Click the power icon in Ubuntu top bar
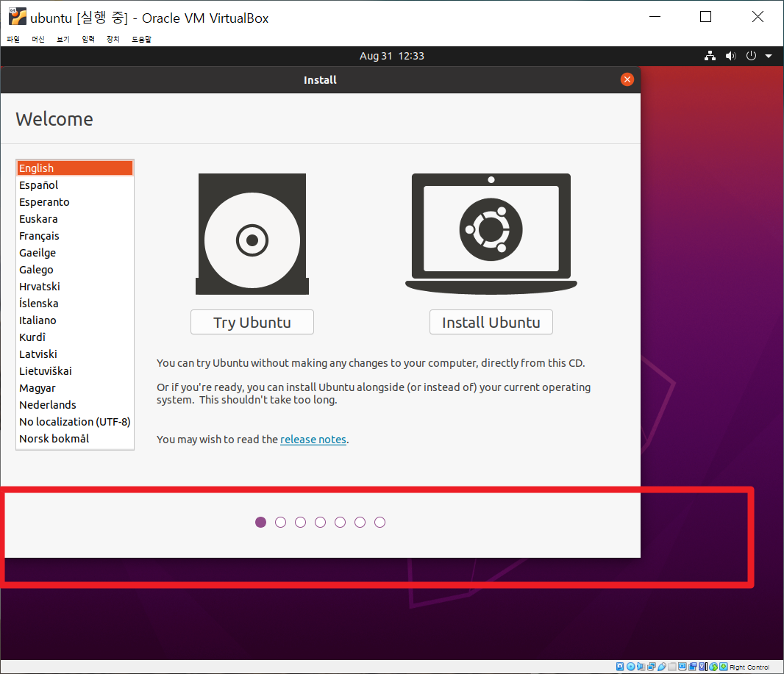The height and width of the screenshot is (674, 784). tap(751, 56)
